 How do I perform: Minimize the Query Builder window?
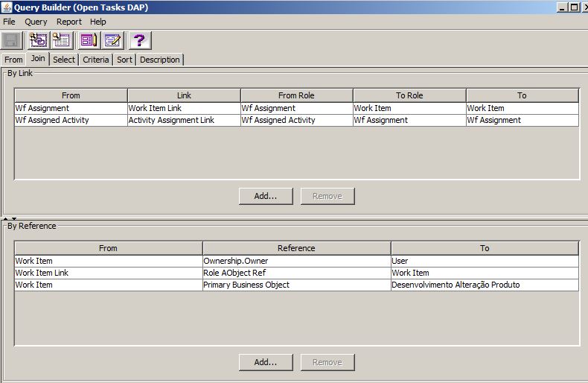pos(562,7)
